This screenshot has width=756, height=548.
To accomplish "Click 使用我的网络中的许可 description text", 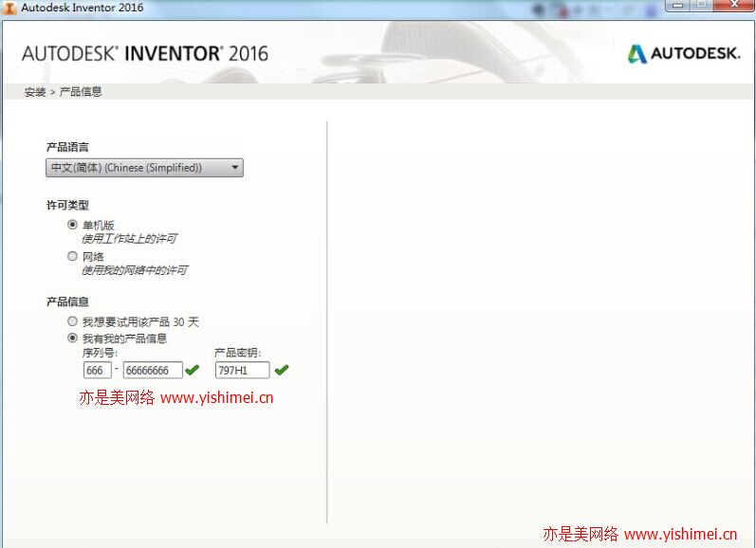I will [135, 270].
